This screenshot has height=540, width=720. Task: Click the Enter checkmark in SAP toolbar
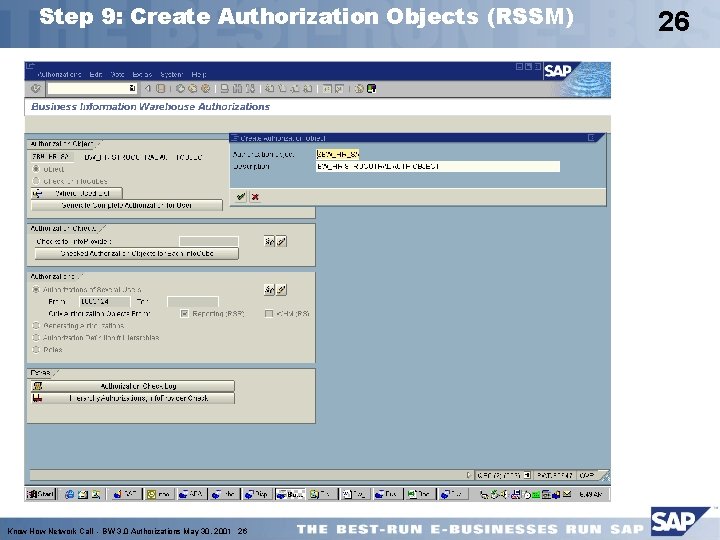[x=36, y=89]
